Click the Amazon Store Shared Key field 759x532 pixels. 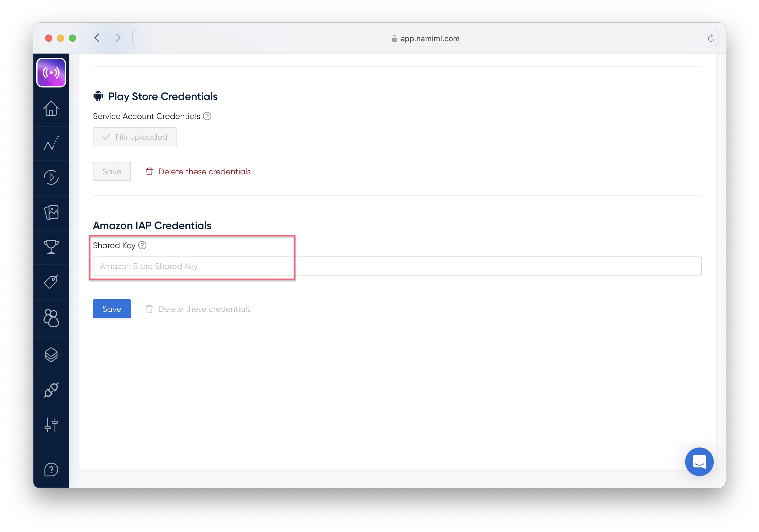(397, 266)
